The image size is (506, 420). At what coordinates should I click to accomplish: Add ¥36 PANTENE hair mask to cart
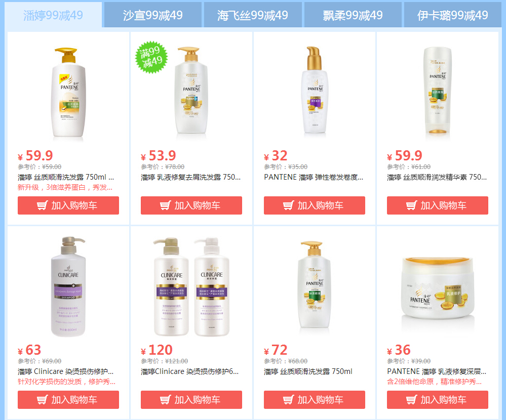pyautogui.click(x=438, y=400)
